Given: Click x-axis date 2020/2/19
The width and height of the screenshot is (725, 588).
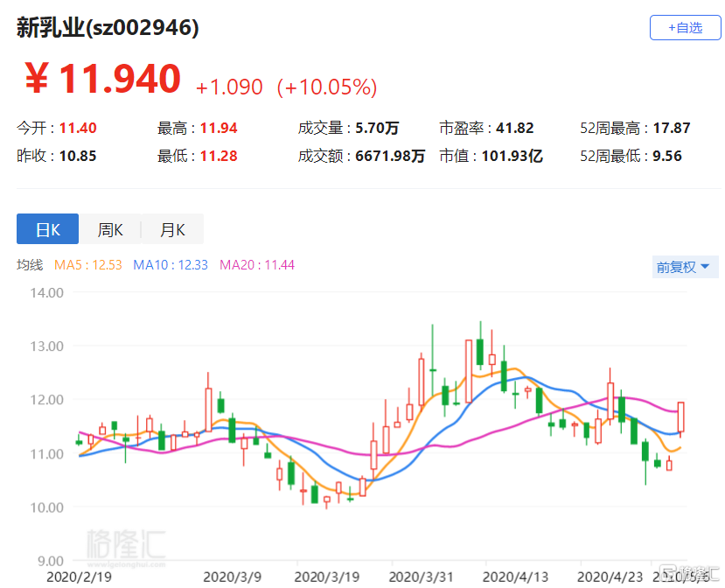Looking at the screenshot, I should [79, 577].
